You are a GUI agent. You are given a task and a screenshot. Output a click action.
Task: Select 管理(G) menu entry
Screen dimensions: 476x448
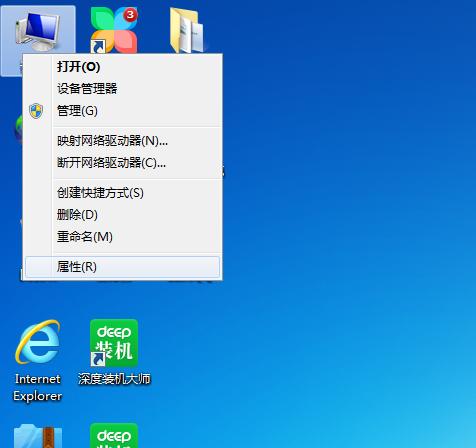[77, 111]
